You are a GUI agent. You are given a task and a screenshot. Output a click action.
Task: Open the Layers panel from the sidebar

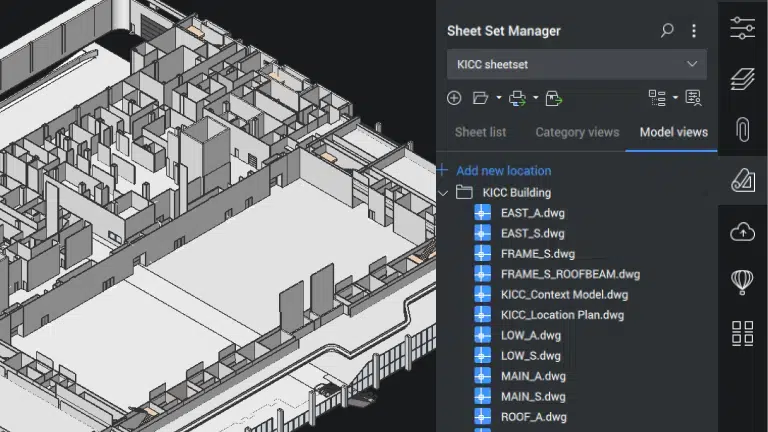pyautogui.click(x=742, y=79)
